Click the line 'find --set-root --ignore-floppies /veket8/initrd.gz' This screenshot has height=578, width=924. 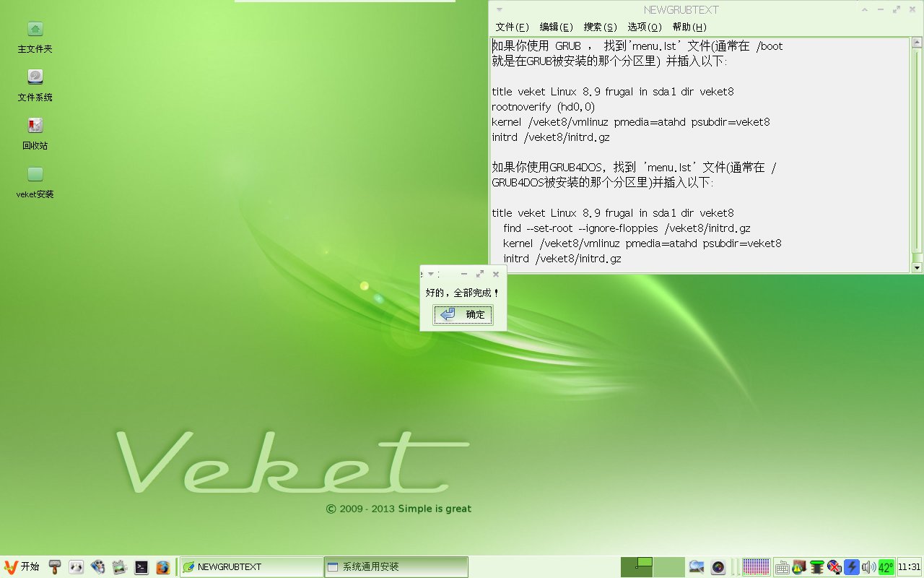[627, 228]
